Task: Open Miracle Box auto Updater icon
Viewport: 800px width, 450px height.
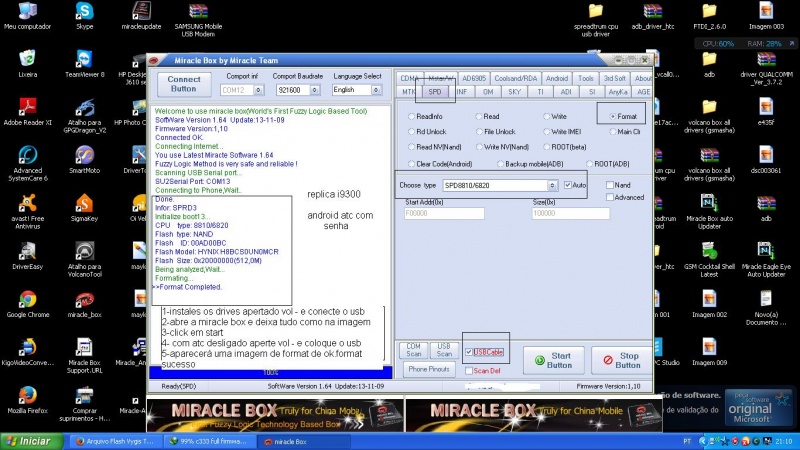Action: 709,211
